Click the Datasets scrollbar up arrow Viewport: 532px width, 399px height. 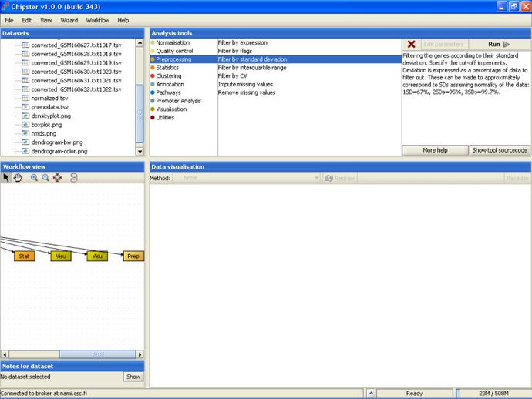[140, 42]
